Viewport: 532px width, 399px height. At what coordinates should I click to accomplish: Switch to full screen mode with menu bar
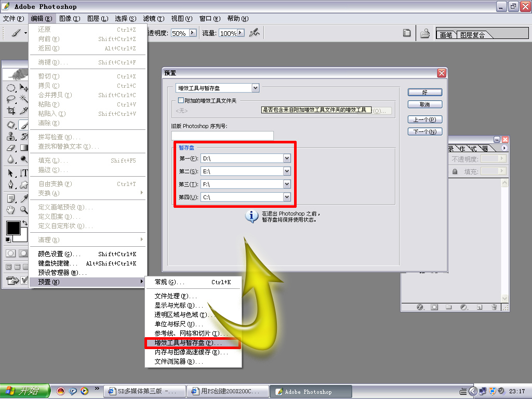pos(17,267)
